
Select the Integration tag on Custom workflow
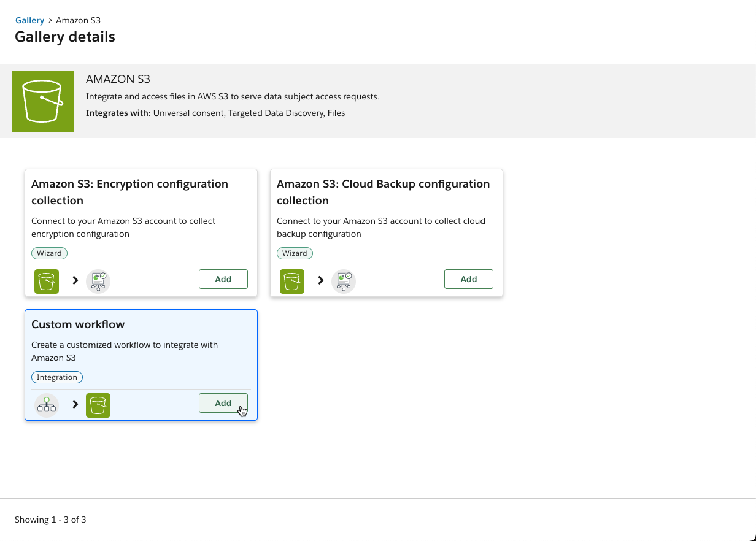click(57, 377)
